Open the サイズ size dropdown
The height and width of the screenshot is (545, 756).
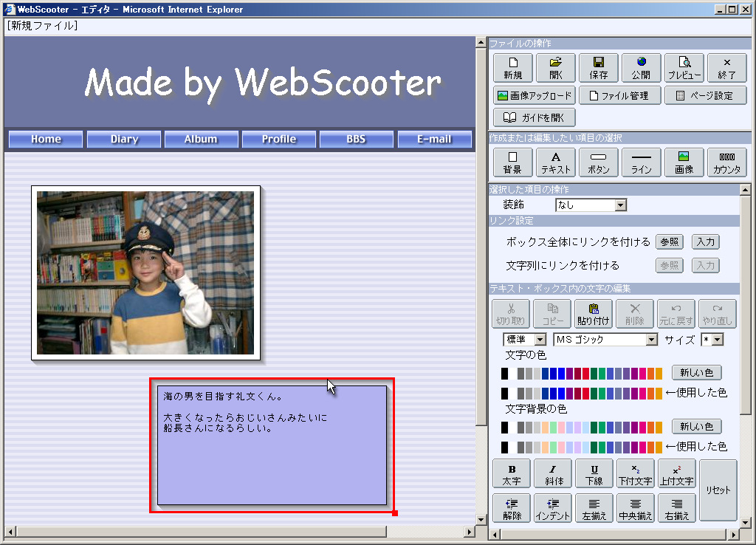pyautogui.click(x=712, y=340)
